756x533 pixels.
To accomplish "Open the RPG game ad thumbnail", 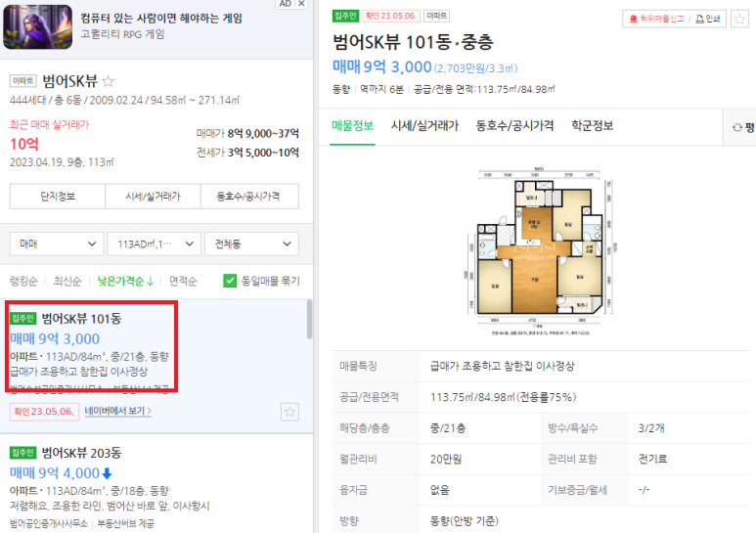I will pos(37,27).
